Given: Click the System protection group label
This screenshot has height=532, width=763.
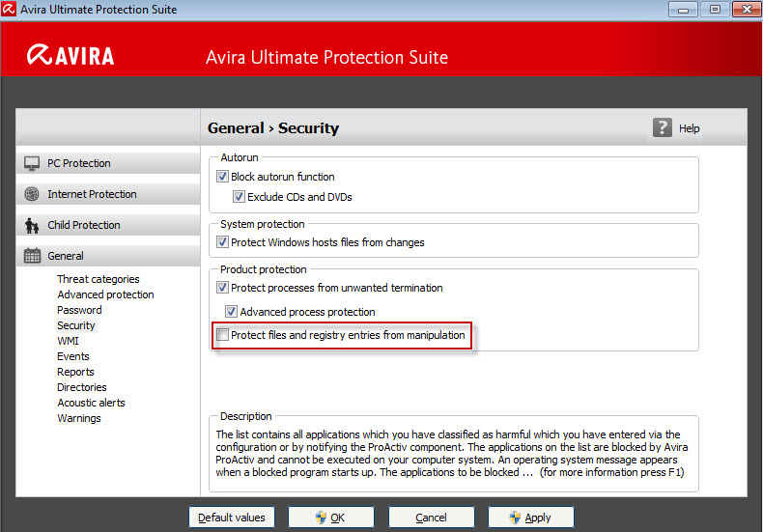Looking at the screenshot, I should coord(263,224).
